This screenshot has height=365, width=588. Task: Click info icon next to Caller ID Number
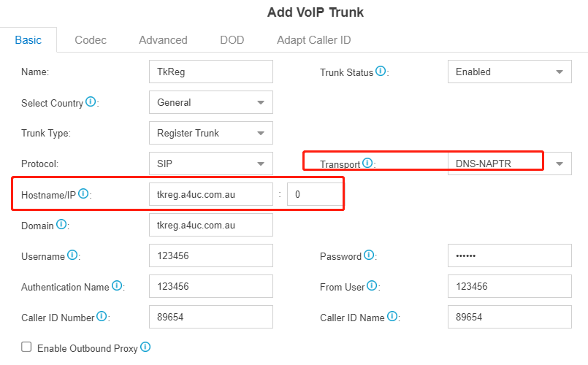pos(102,317)
